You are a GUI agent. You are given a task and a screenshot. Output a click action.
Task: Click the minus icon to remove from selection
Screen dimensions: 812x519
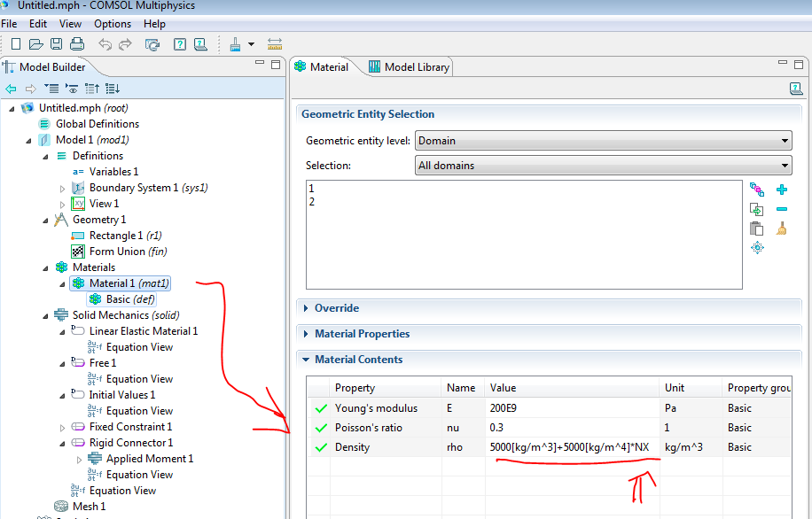coord(782,209)
